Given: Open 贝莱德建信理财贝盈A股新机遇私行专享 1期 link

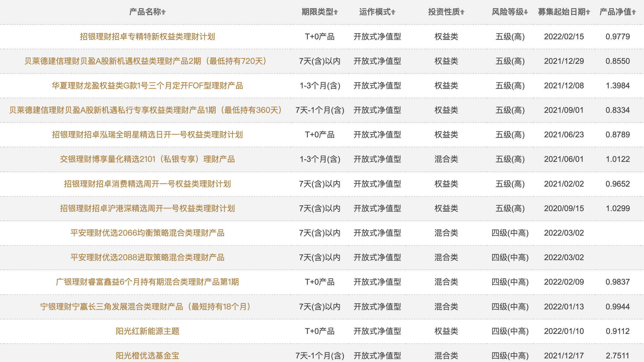Looking at the screenshot, I should [x=145, y=110].
